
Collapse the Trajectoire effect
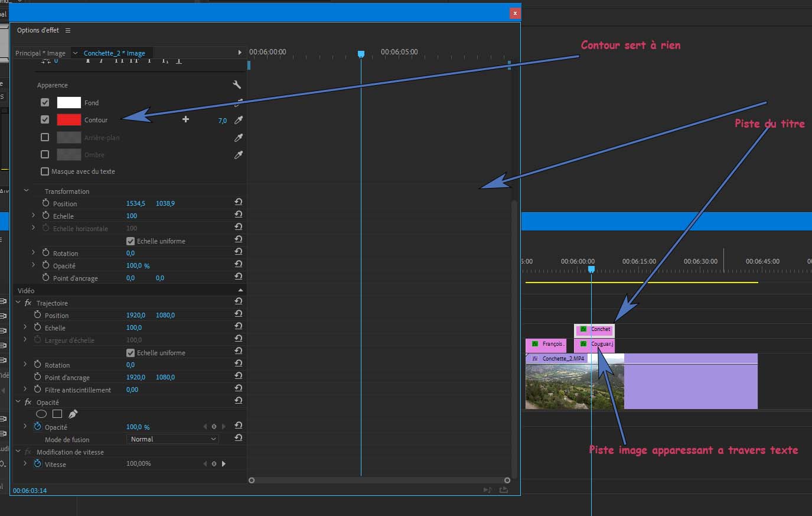coord(18,303)
